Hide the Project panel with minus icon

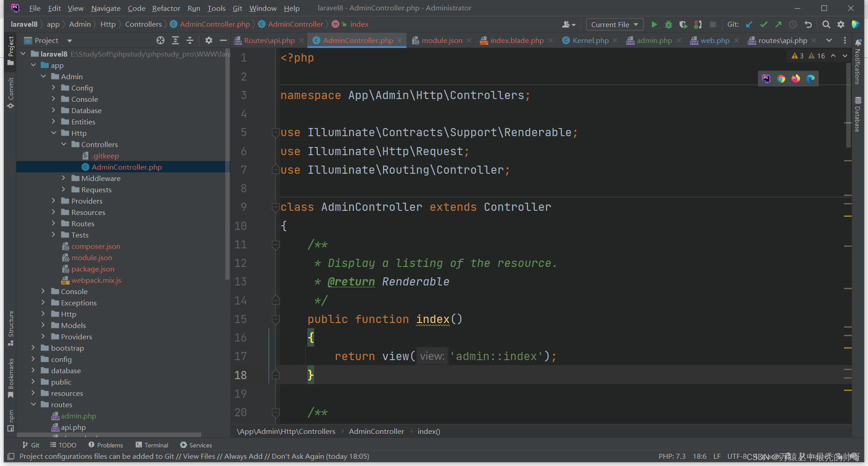223,40
